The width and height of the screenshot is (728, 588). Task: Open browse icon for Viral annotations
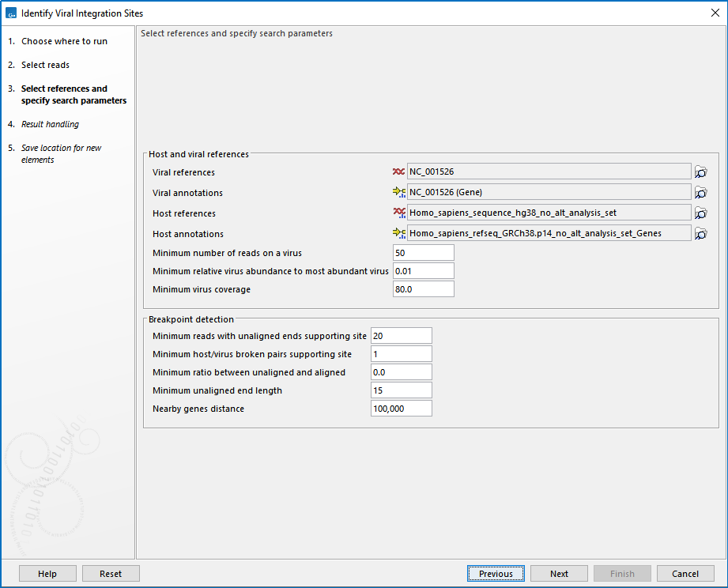click(x=700, y=193)
